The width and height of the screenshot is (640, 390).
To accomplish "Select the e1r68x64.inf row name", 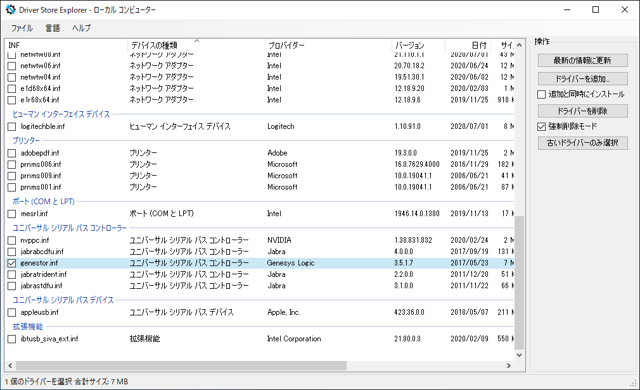I will [x=40, y=100].
